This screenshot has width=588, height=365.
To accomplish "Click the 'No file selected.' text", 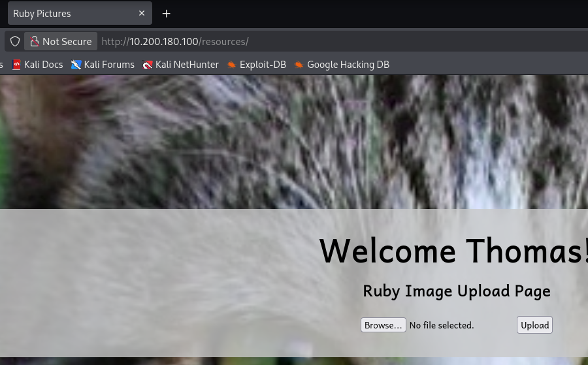I will [x=442, y=325].
